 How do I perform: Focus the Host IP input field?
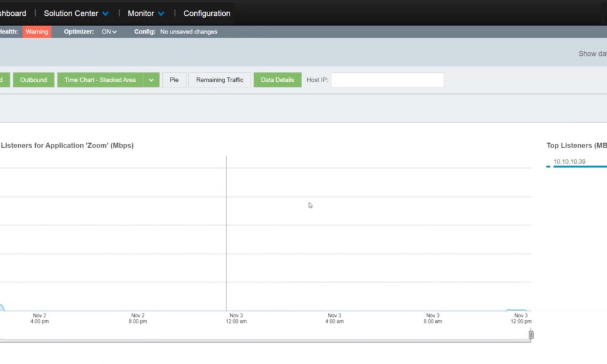point(387,80)
